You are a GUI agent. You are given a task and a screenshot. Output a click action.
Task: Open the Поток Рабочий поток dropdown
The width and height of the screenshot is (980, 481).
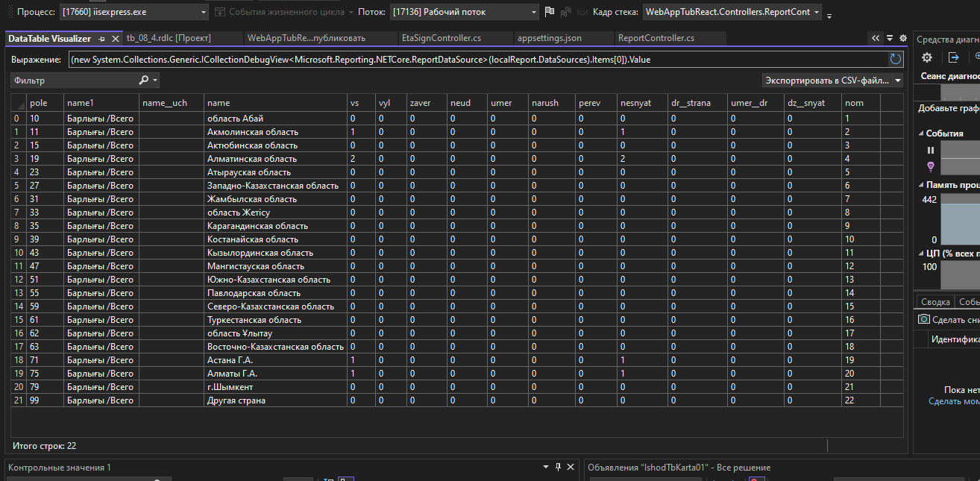pyautogui.click(x=533, y=12)
